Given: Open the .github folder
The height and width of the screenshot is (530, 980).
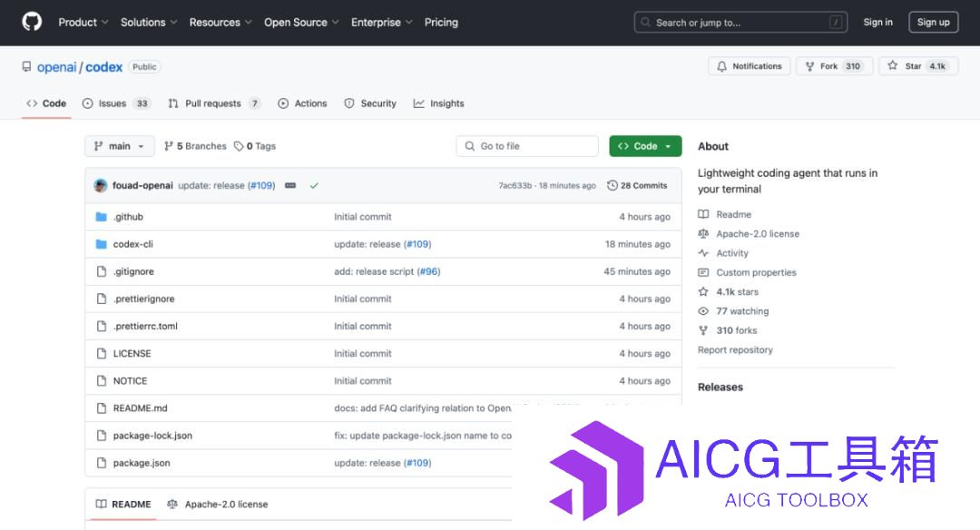Looking at the screenshot, I should pos(128,217).
